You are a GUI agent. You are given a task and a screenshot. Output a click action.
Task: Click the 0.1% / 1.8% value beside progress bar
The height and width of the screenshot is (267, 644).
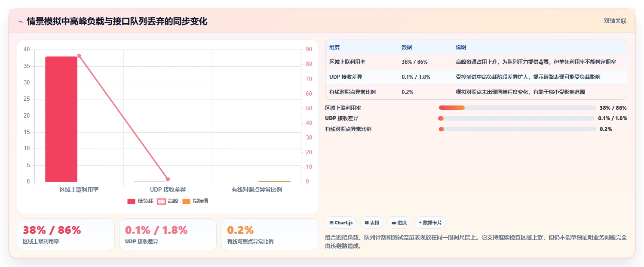612,118
